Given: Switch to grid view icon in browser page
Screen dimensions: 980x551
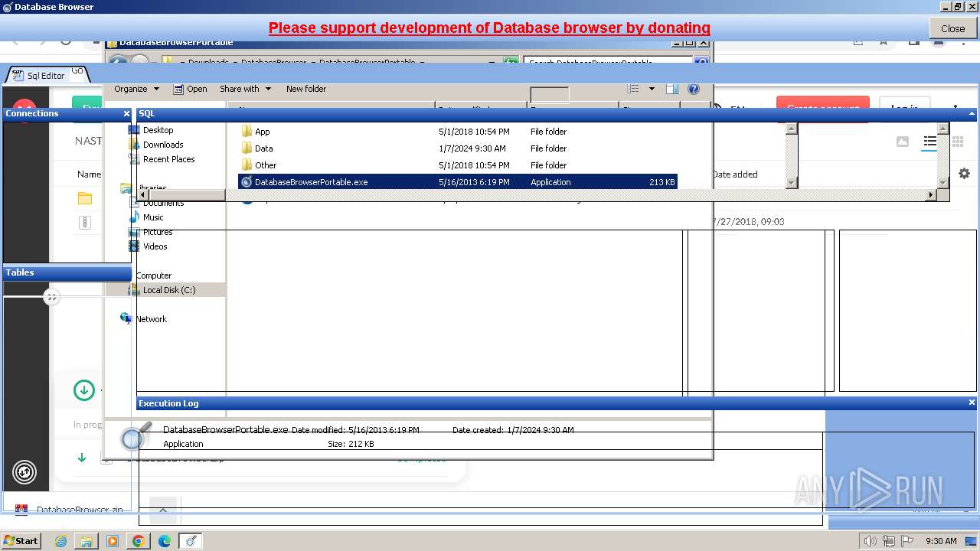Looking at the screenshot, I should tap(957, 142).
